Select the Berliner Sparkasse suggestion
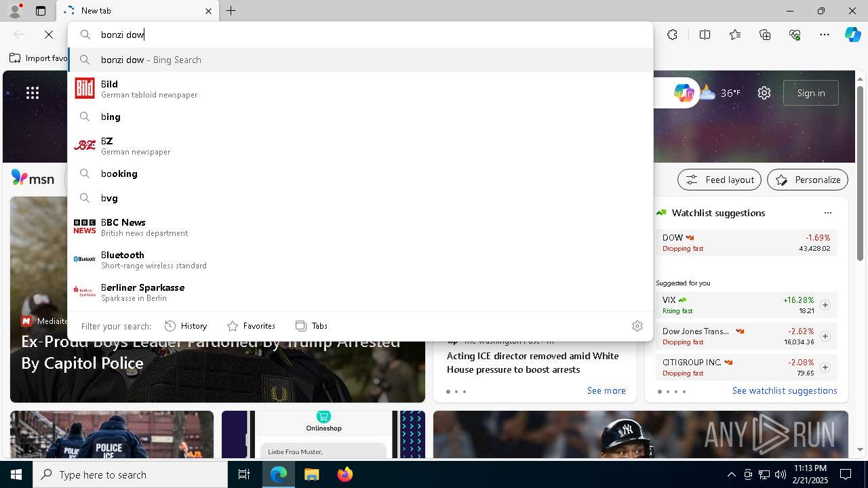Screen dimensions: 868x488 click(361, 292)
